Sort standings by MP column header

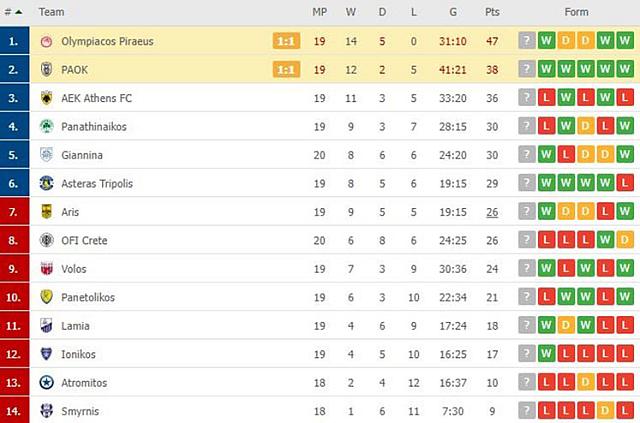[319, 12]
